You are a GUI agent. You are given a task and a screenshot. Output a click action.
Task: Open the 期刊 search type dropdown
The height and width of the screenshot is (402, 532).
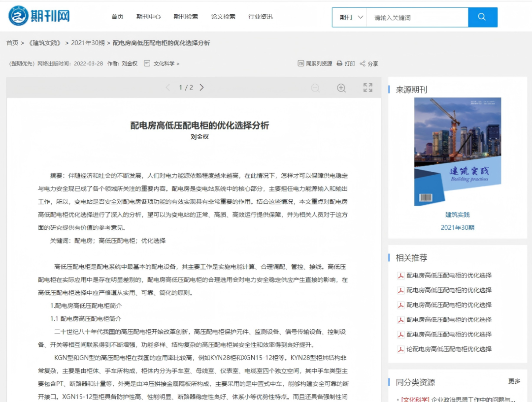(351, 17)
